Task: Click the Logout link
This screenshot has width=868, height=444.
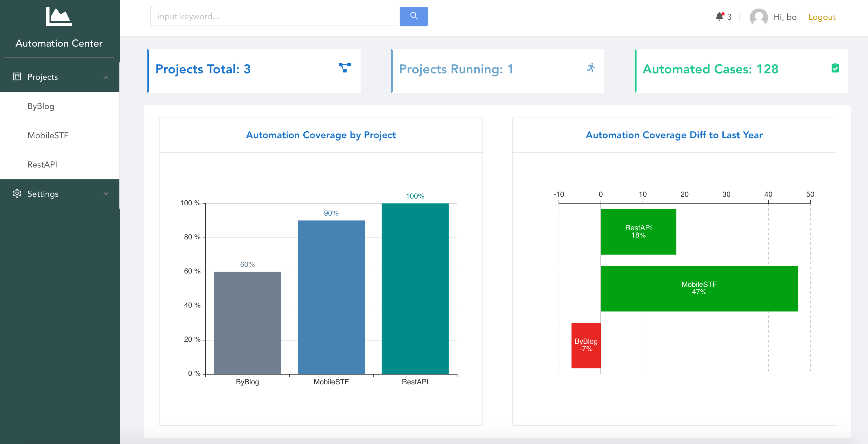Action: 821,17
